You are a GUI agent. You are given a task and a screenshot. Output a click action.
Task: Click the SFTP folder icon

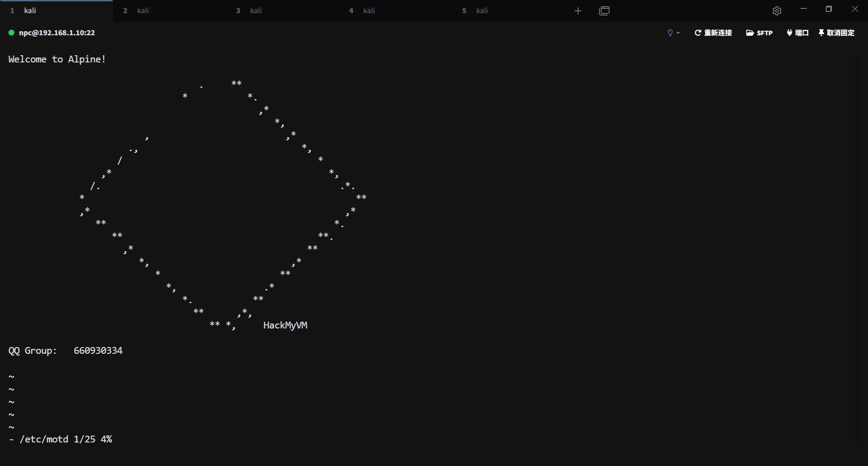pyautogui.click(x=750, y=33)
